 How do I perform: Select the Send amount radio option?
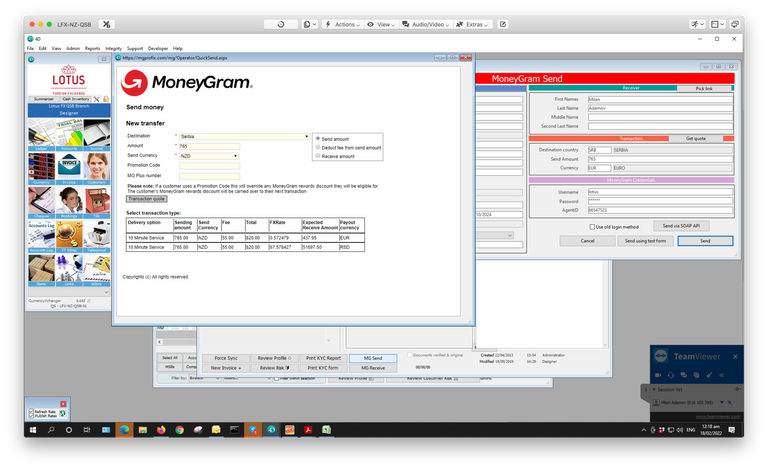[318, 139]
